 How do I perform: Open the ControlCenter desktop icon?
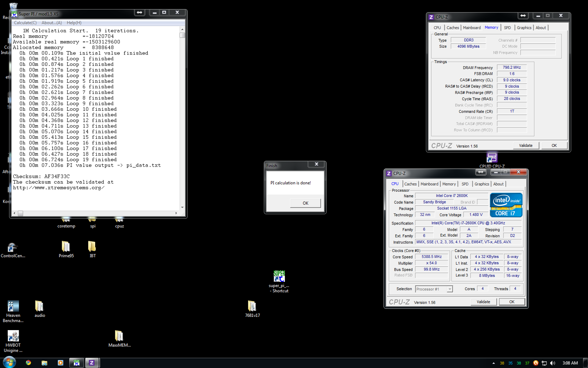(x=13, y=250)
